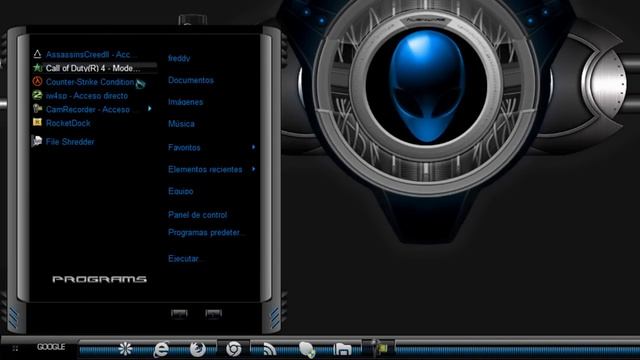Expand the Elementos recientes submenu arrow
Screen dimensions: 640x360
(x=253, y=169)
